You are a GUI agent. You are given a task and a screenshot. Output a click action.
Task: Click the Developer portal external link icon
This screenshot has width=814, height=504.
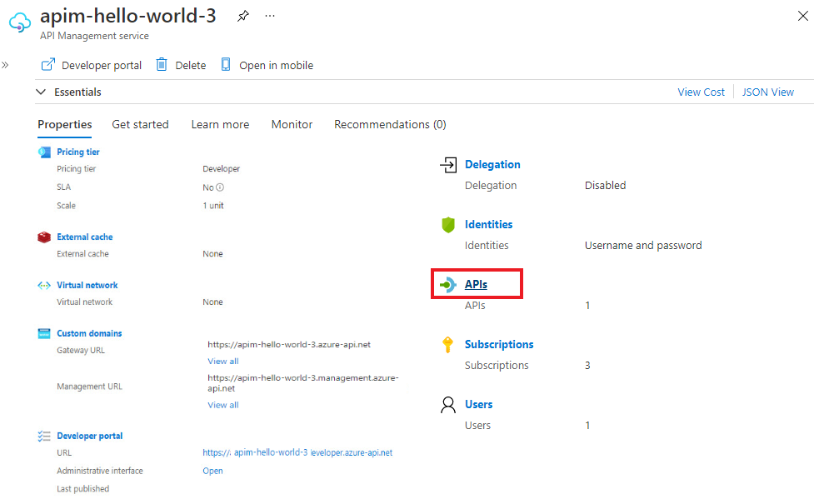click(x=47, y=65)
